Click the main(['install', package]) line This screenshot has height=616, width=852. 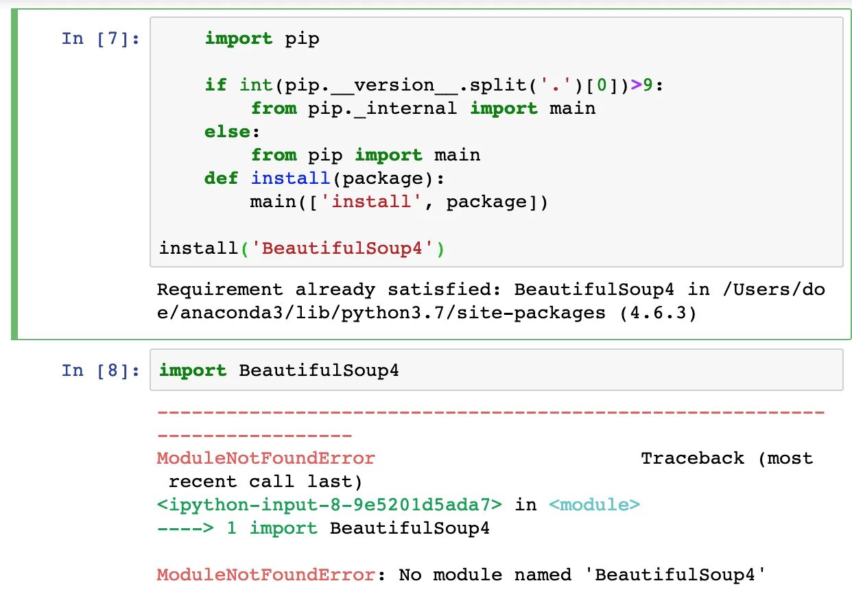pos(400,202)
